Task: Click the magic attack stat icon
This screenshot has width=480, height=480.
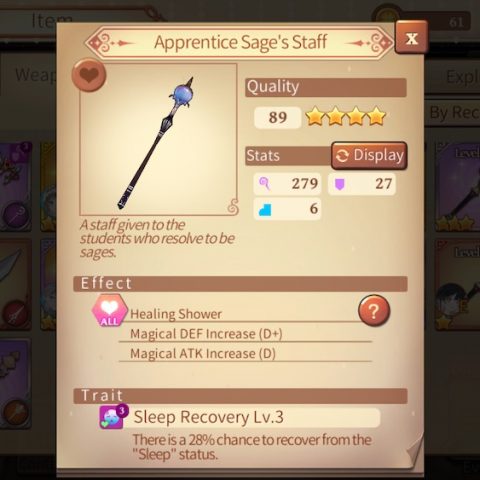Action: pos(264,184)
